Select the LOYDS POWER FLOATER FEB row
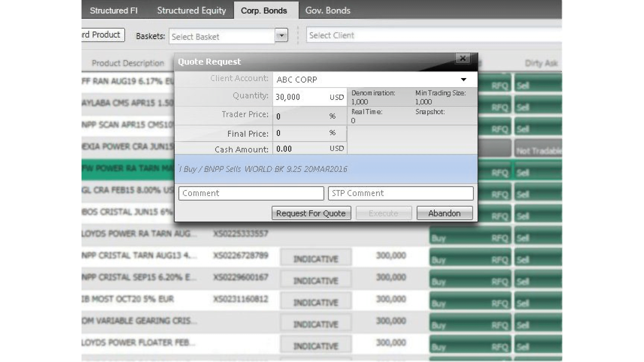Viewport: 644px width, 362px height. (x=141, y=343)
